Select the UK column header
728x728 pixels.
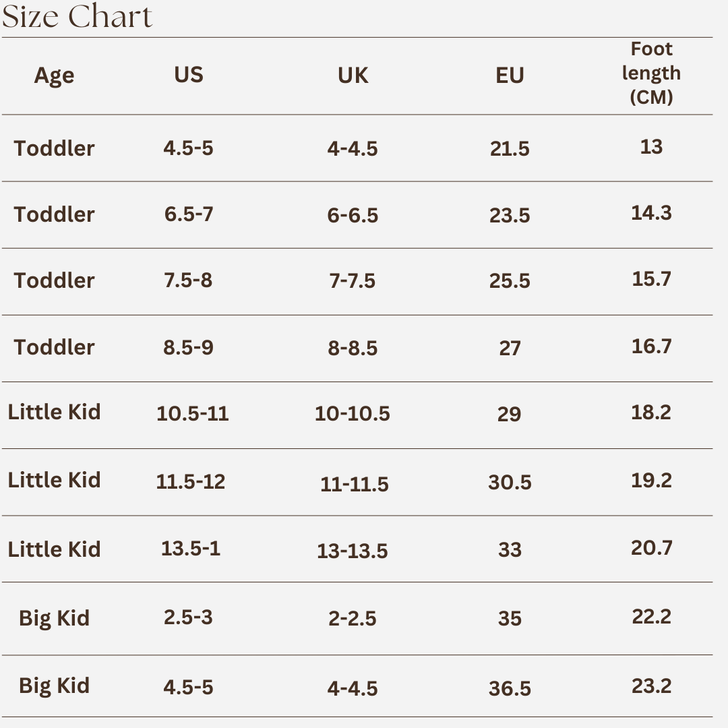353,75
